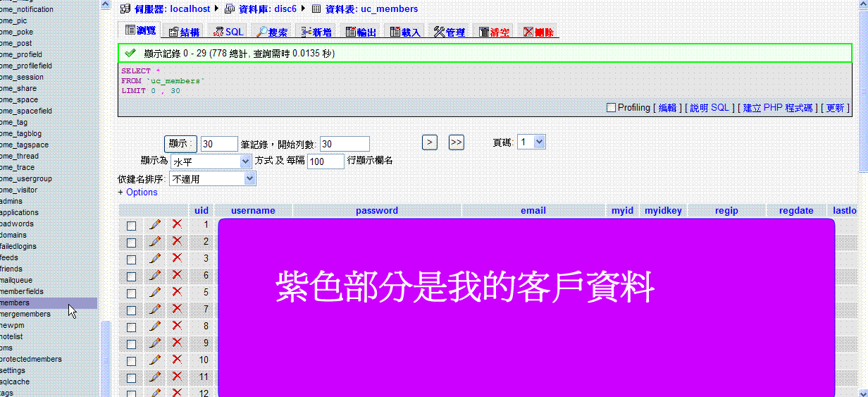Open the 水平 display mode dropdown
The image size is (868, 397).
point(211,161)
